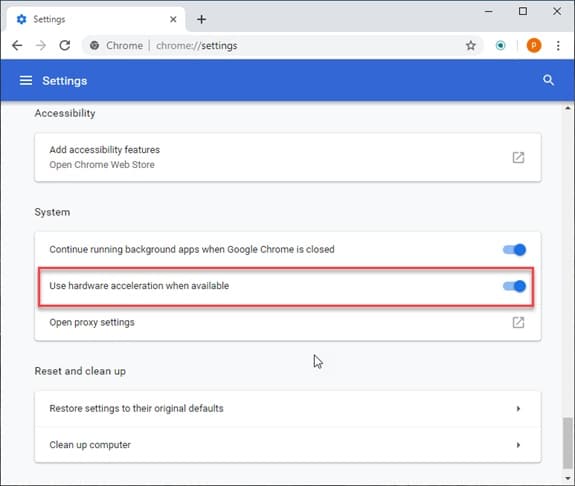Go back using the back arrow
The width and height of the screenshot is (575, 486).
click(x=17, y=45)
